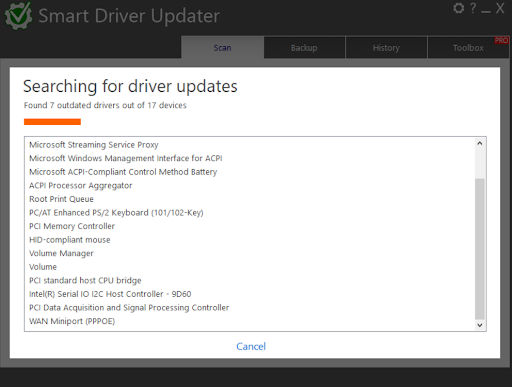Select ACPI Processor Aggregator entry
The image size is (512, 387).
click(x=81, y=185)
